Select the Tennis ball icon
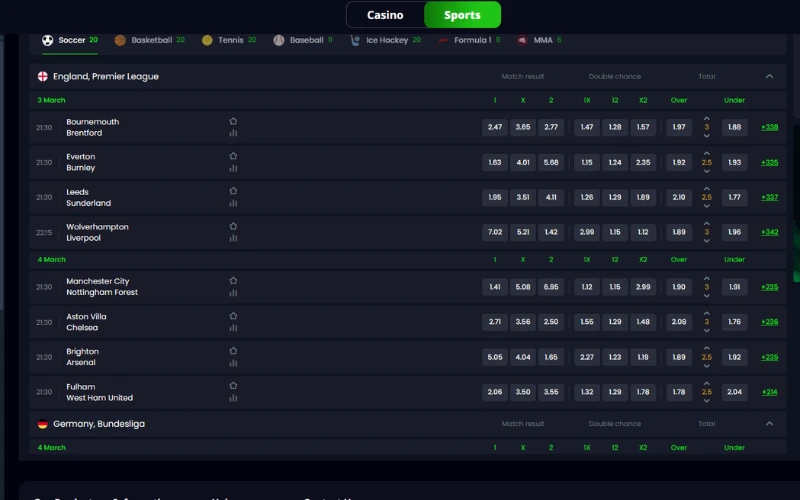The height and width of the screenshot is (500, 800). pos(207,40)
